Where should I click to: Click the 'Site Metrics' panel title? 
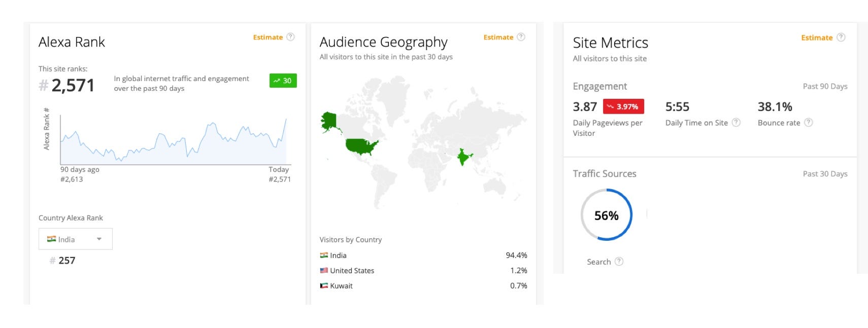tap(610, 43)
